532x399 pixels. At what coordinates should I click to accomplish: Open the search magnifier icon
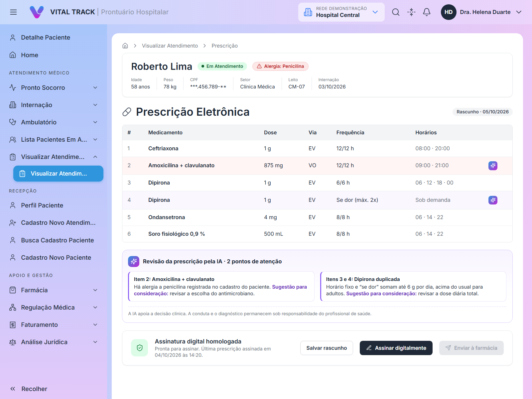(x=396, y=12)
